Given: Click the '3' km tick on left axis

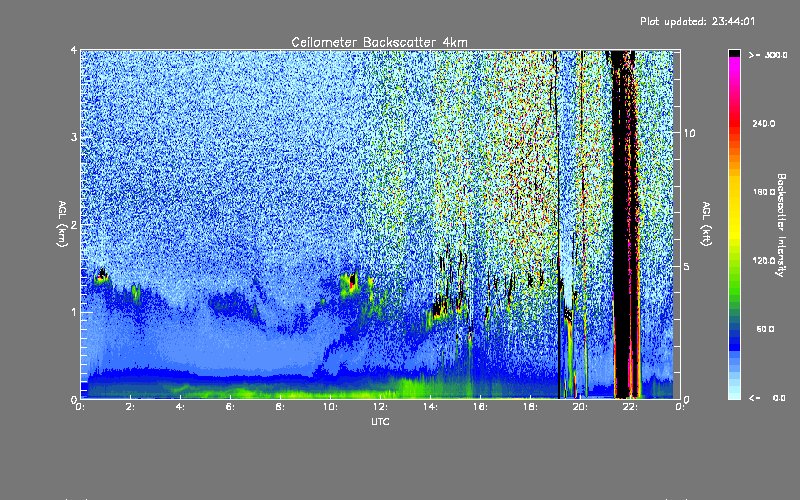Looking at the screenshot, I should [73, 137].
